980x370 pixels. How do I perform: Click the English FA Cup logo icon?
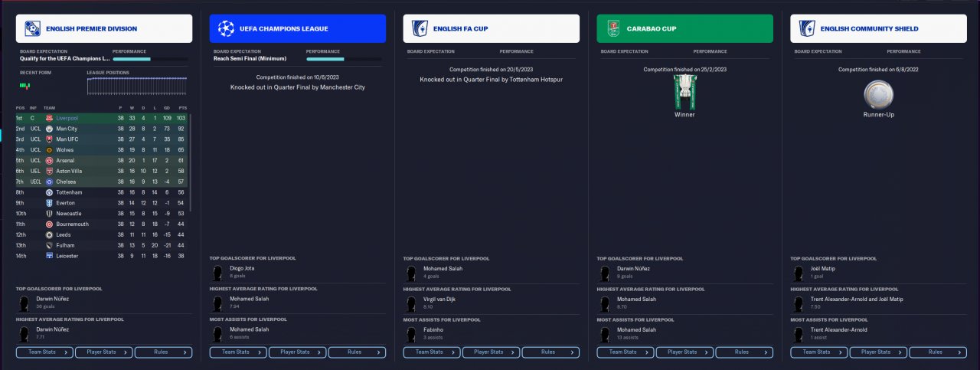pos(419,29)
